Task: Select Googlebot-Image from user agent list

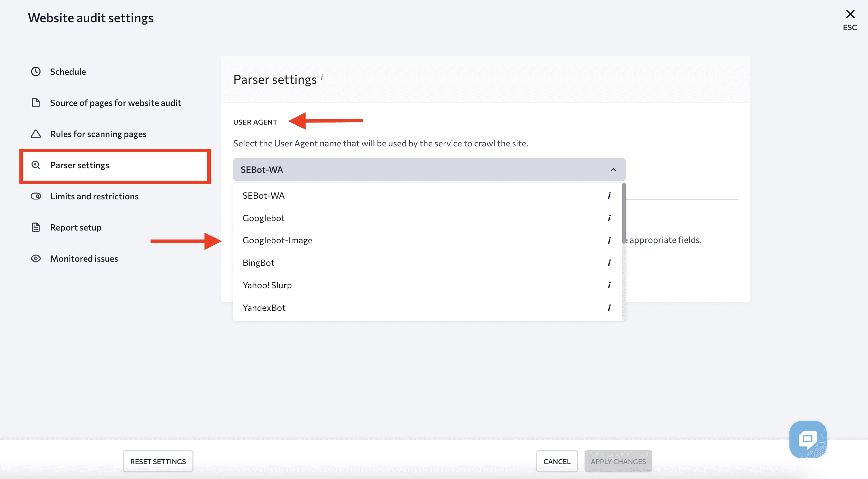Action: pyautogui.click(x=277, y=240)
